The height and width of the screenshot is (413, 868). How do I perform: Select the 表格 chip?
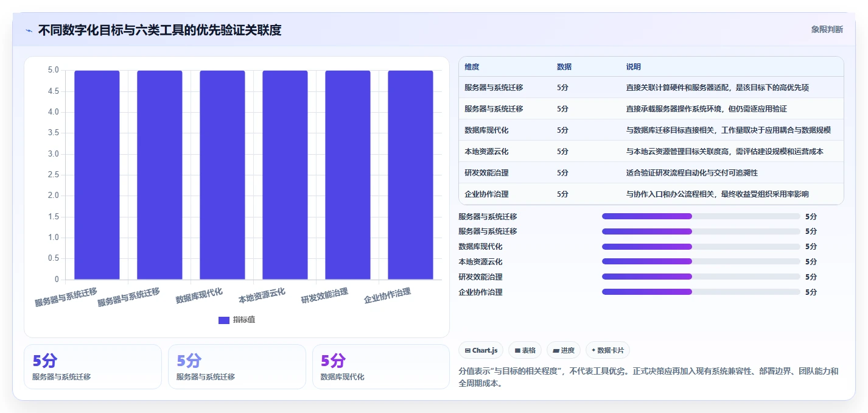tap(525, 350)
